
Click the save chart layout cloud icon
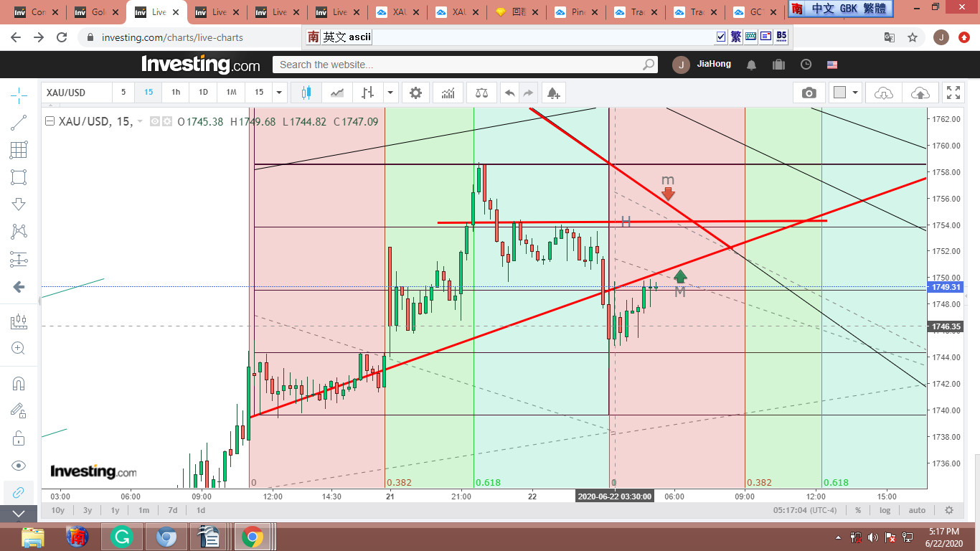[920, 93]
